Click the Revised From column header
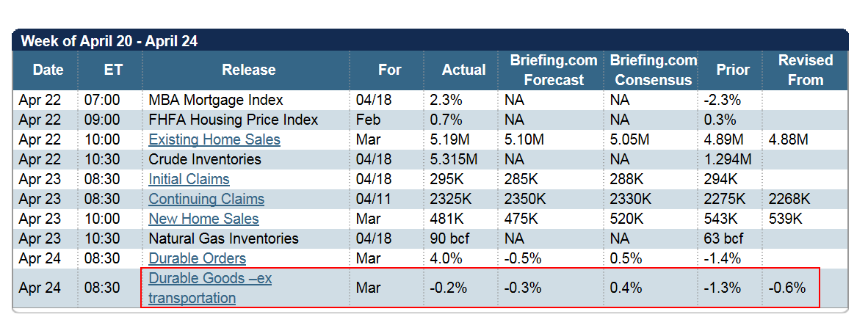Image resolution: width=868 pixels, height=328 pixels. (x=806, y=70)
